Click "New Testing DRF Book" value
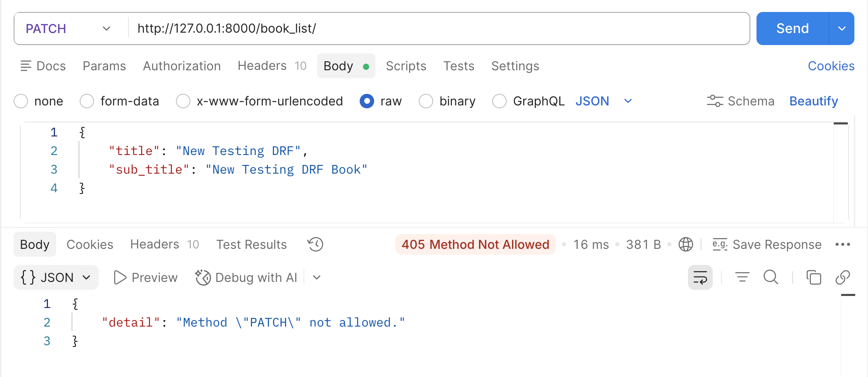This screenshot has height=377, width=868. pos(286,169)
